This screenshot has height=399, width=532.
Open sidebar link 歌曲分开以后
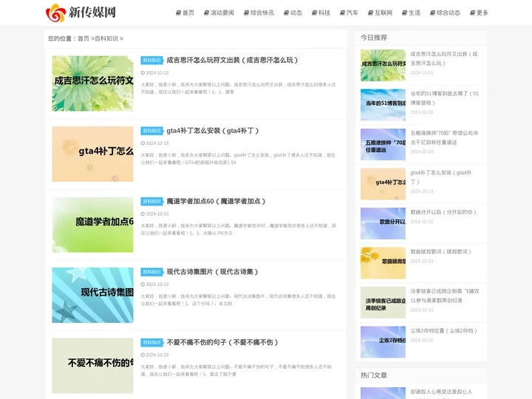click(x=443, y=212)
